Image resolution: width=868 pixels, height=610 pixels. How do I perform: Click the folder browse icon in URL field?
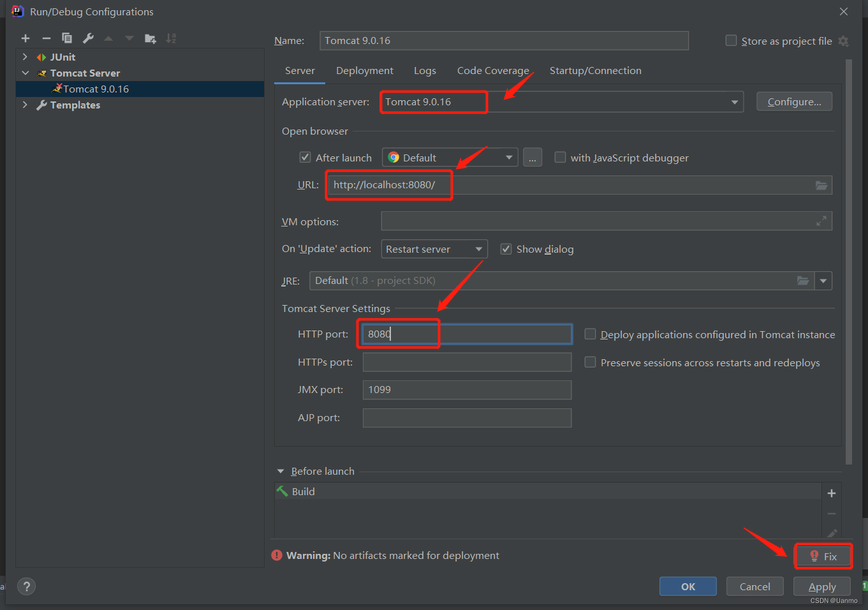[x=821, y=185]
